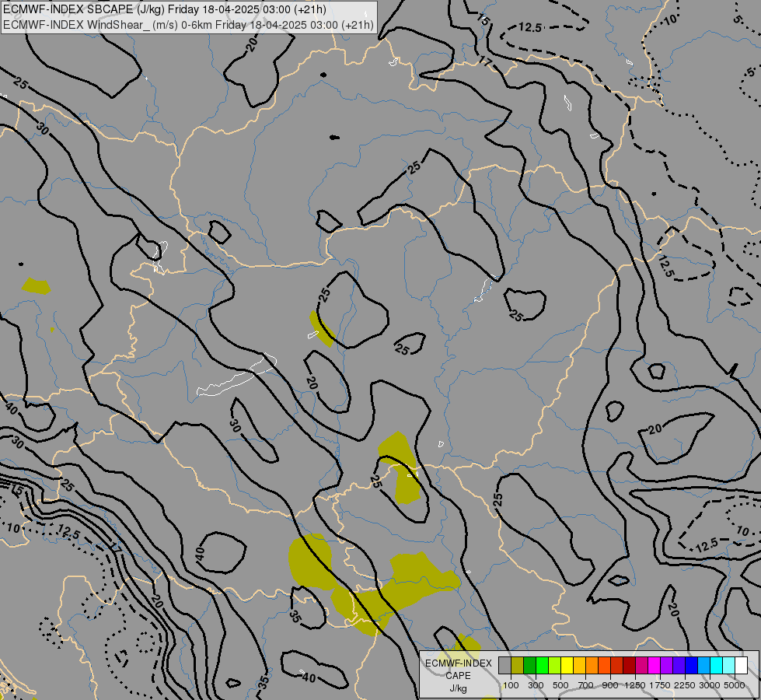Select the olive swatch above legend value 100

point(517,665)
